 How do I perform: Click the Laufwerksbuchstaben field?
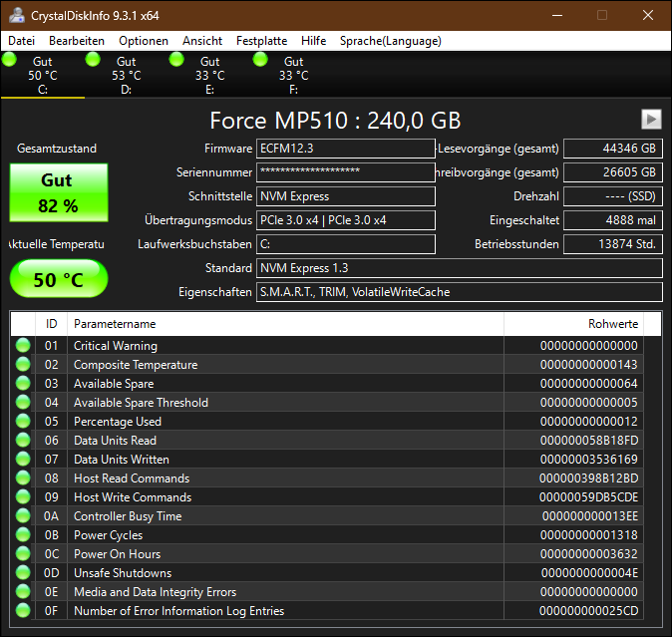tap(346, 244)
